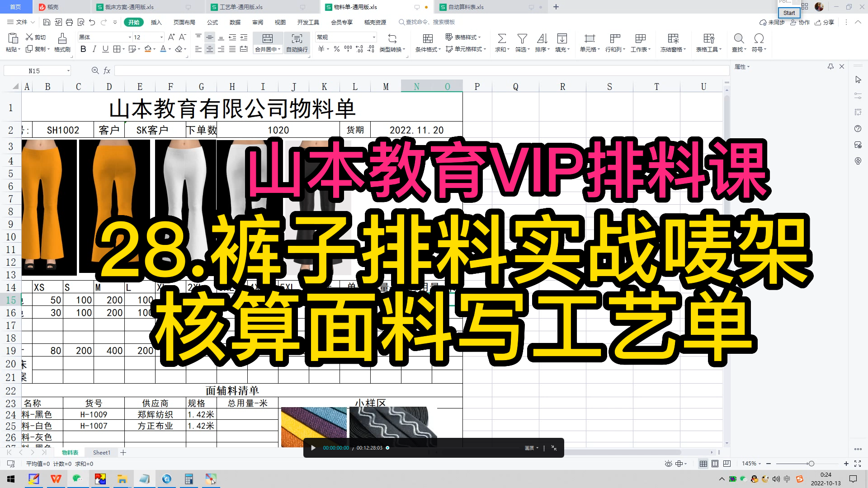Click the 表格样式 table style icon
The width and height of the screenshot is (868, 488).
coord(463,38)
